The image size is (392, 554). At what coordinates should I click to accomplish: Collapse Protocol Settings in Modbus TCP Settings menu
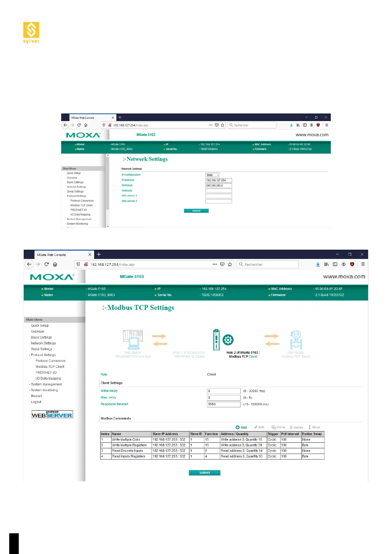click(42, 355)
